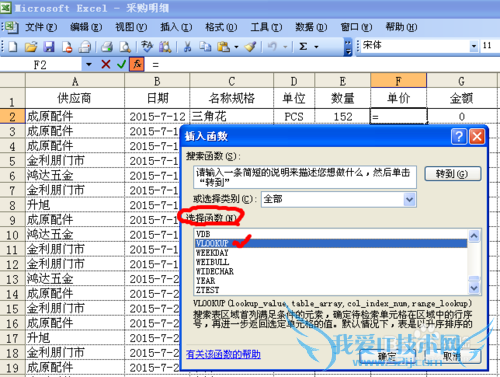
Task: Confirm the formula entry with the green checkmark
Action: pyautogui.click(x=121, y=64)
